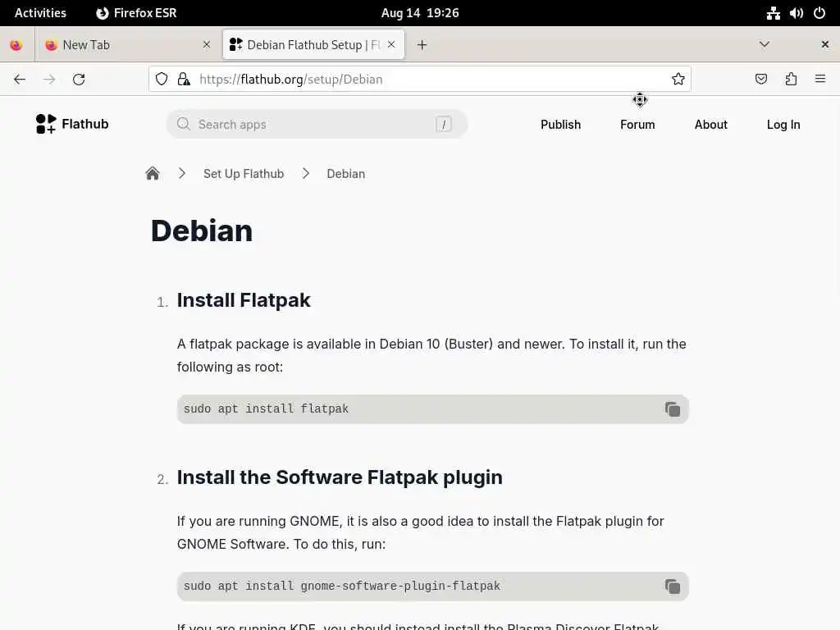Open the Firefox View pinned icon
Screen dimensions: 840x630
[16, 45]
